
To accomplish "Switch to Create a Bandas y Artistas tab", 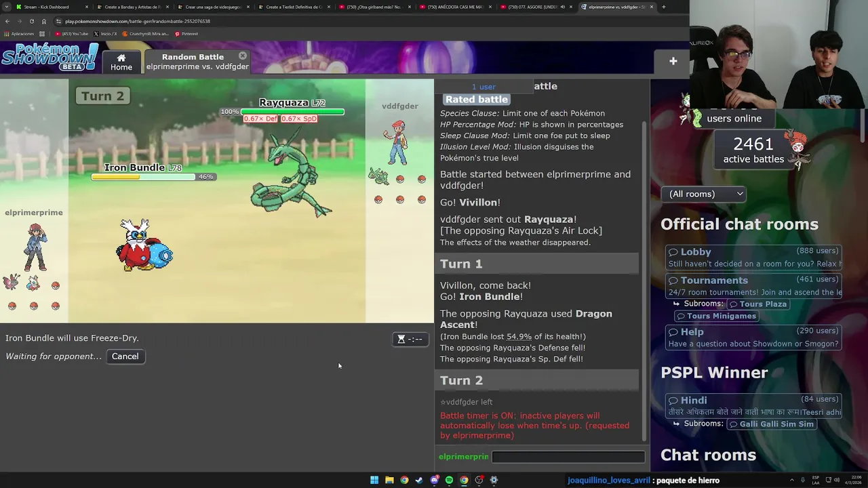I will pyautogui.click(x=132, y=7).
